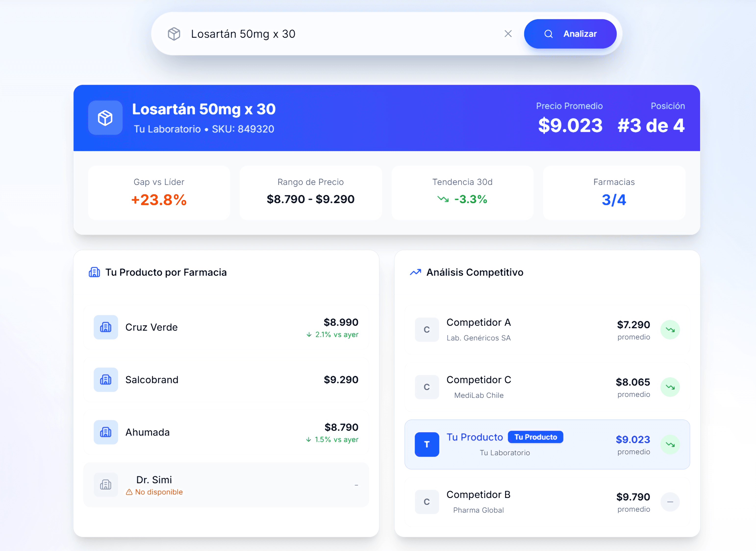Viewport: 756px width, 551px height.
Task: Click the product package icon in the blue header
Action: [105, 118]
